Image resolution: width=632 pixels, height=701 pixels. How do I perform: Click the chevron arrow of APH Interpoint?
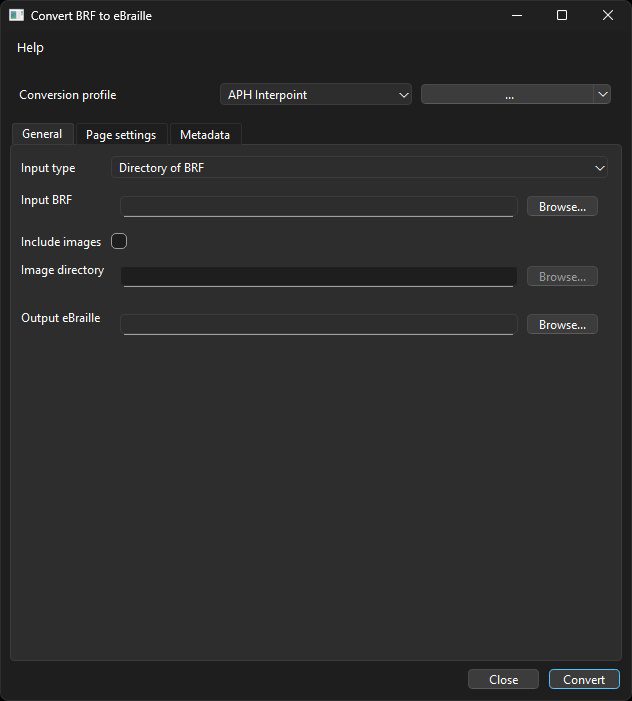point(404,95)
